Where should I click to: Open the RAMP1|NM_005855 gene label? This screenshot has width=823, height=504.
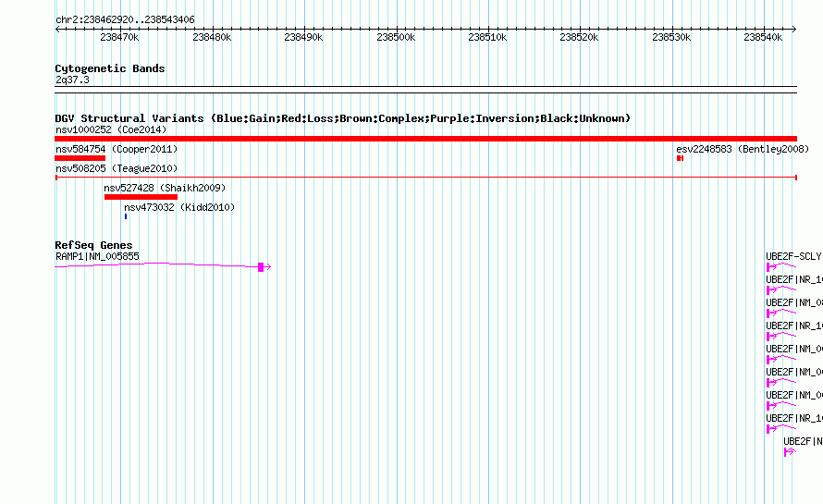(98, 256)
